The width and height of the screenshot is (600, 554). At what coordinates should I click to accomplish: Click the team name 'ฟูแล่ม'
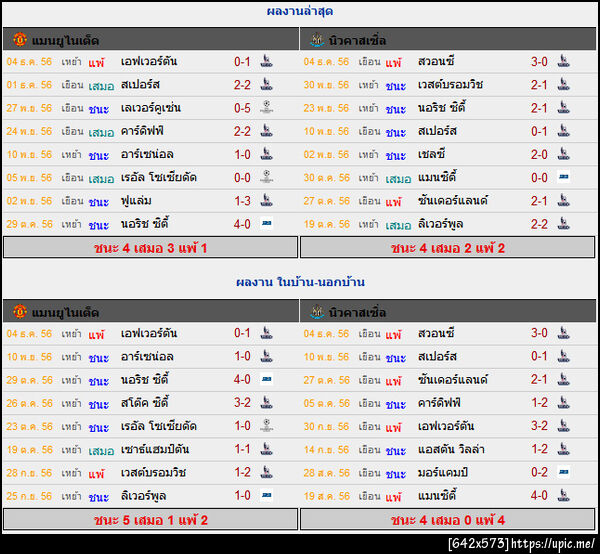point(136,200)
